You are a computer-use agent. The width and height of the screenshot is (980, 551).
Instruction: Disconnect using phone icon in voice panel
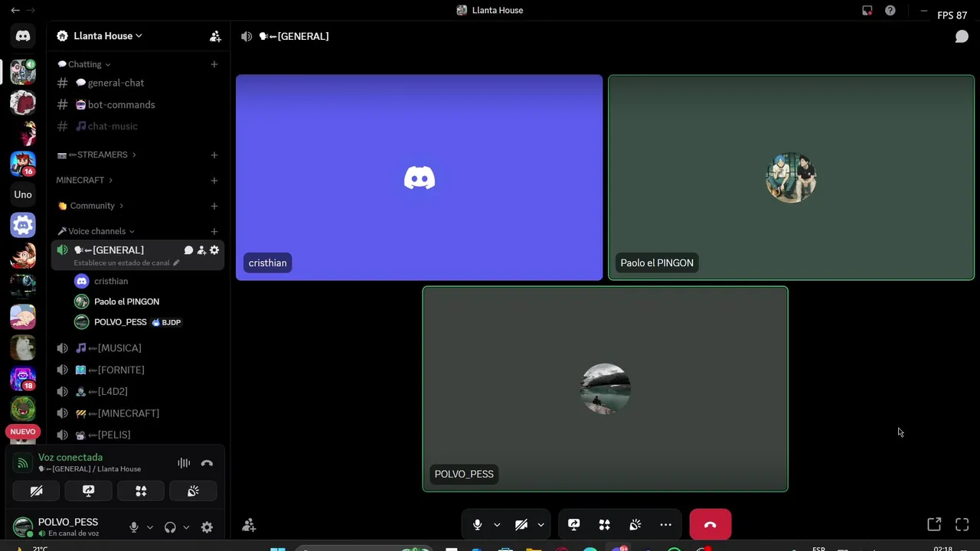click(207, 463)
